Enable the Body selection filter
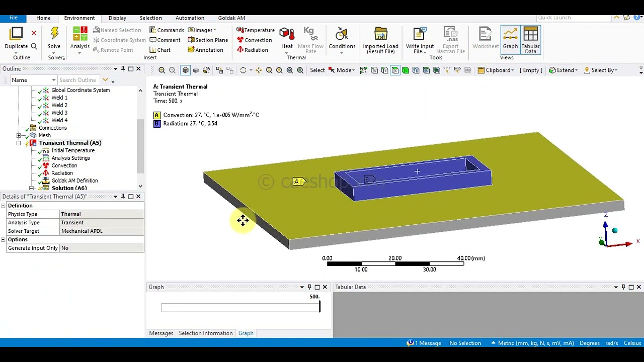Viewport: 644px width, 362px height. [406, 70]
